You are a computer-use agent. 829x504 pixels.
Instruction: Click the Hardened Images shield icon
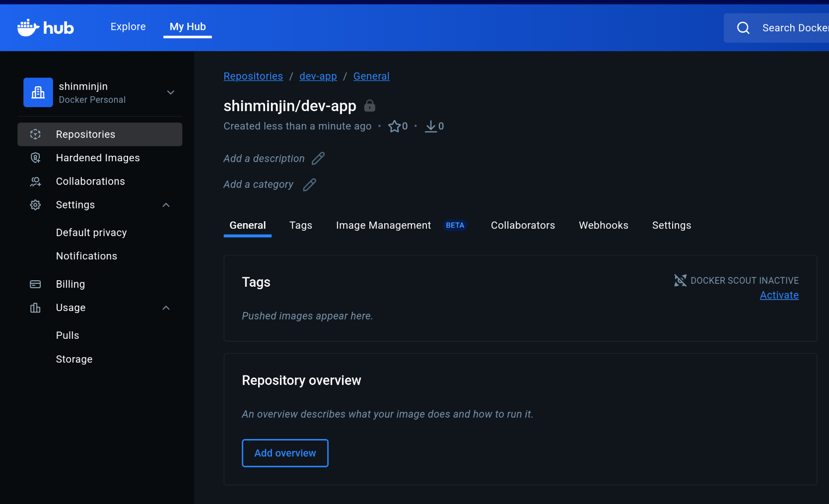coord(35,158)
